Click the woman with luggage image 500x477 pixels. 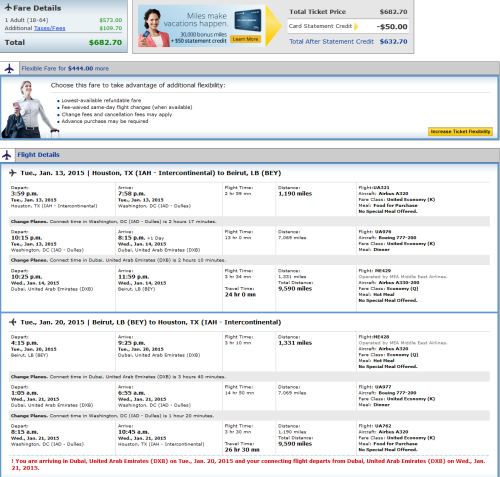click(28, 109)
